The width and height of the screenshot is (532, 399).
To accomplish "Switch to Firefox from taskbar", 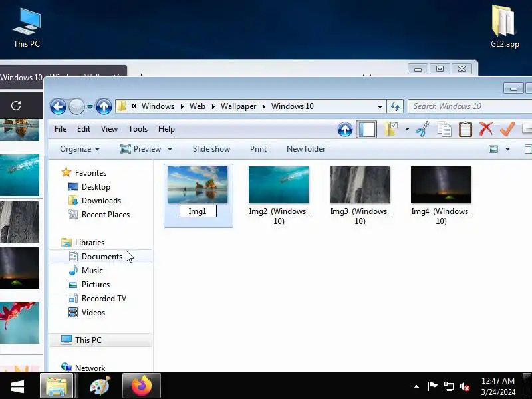I will tap(142, 386).
